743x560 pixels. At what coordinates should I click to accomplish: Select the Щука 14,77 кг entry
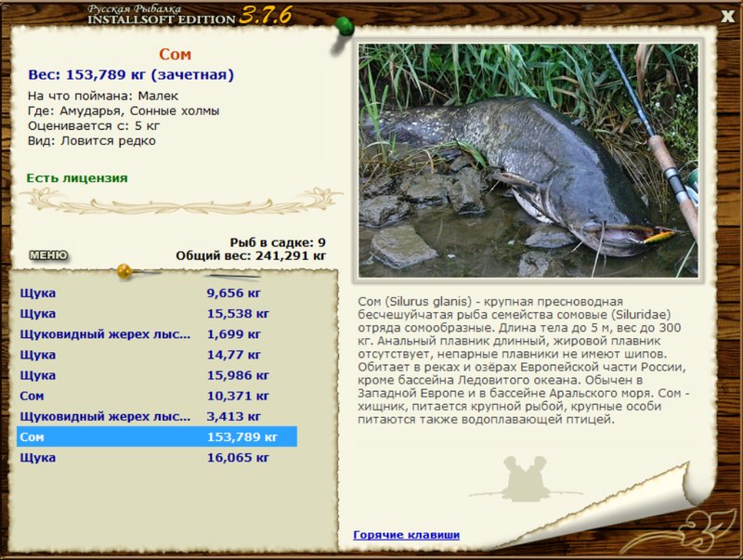157,355
